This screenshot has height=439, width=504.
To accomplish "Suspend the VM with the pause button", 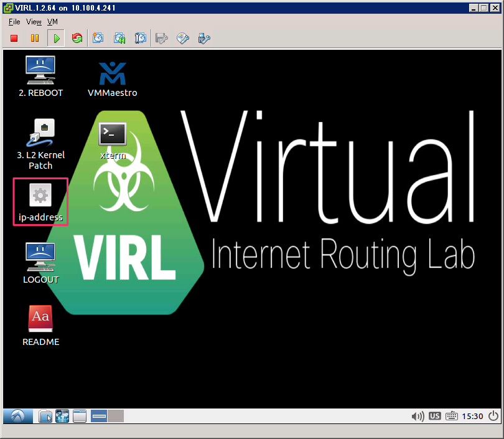I will [35, 38].
